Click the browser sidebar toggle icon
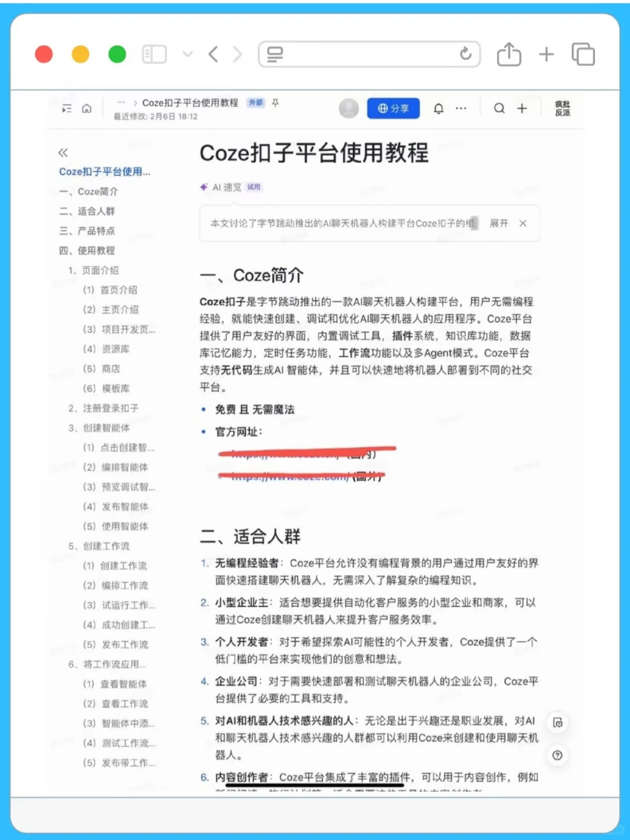 tap(155, 55)
